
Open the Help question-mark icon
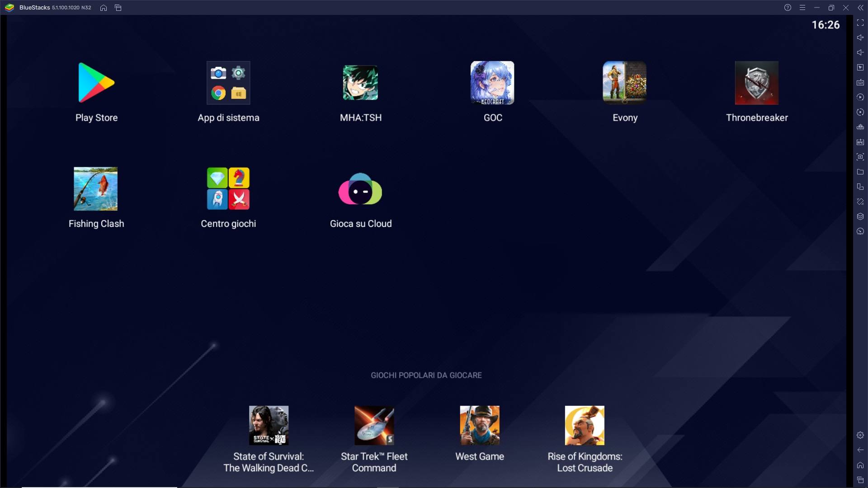[x=788, y=8]
